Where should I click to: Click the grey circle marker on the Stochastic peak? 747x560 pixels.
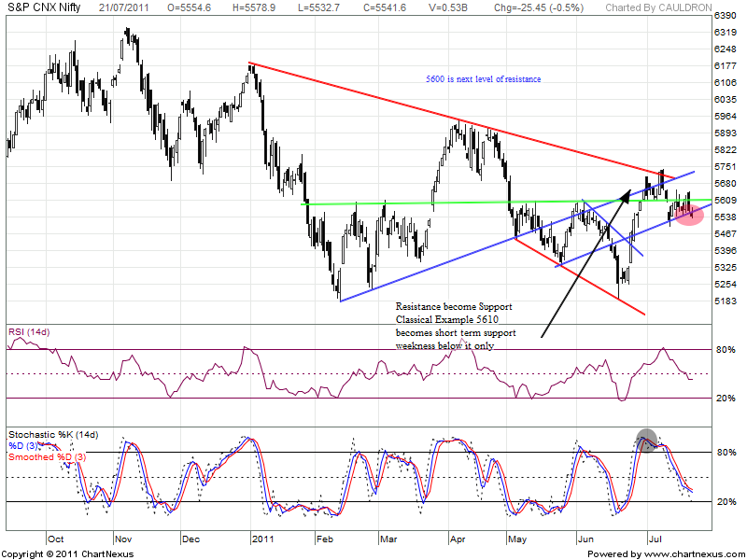point(646,437)
